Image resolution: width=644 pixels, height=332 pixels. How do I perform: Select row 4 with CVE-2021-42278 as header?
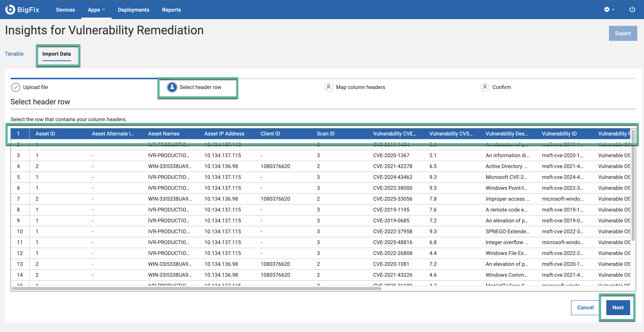click(393, 166)
